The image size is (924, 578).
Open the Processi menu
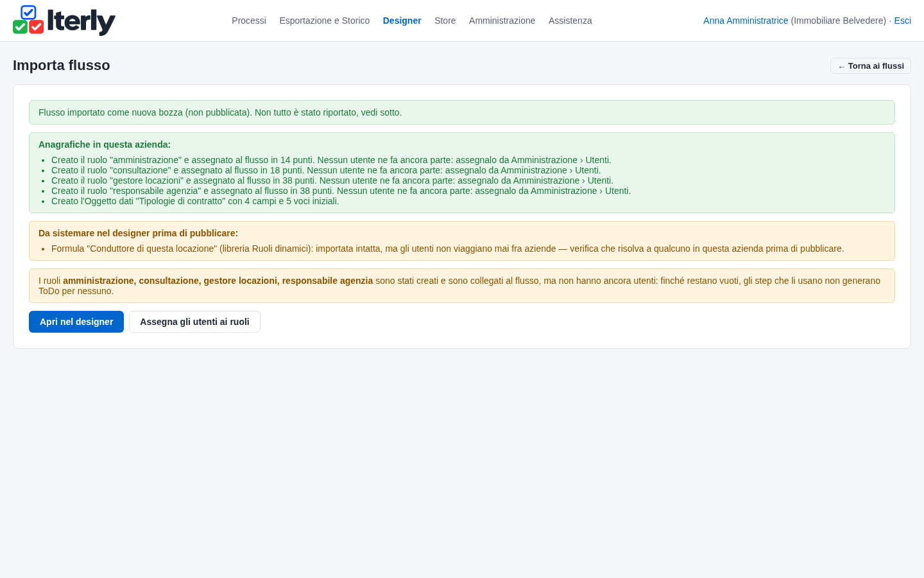249,21
